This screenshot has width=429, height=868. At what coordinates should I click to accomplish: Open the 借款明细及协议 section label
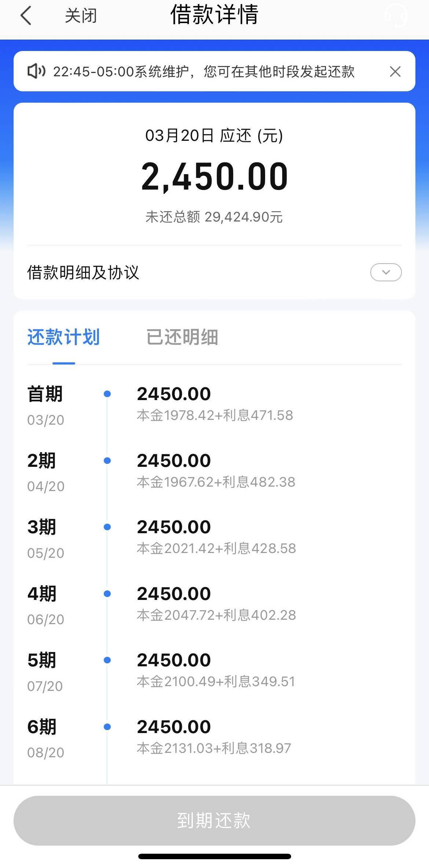83,272
